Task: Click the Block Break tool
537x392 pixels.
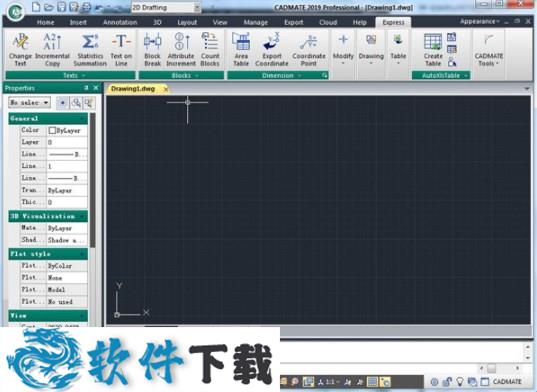Action: coord(152,50)
